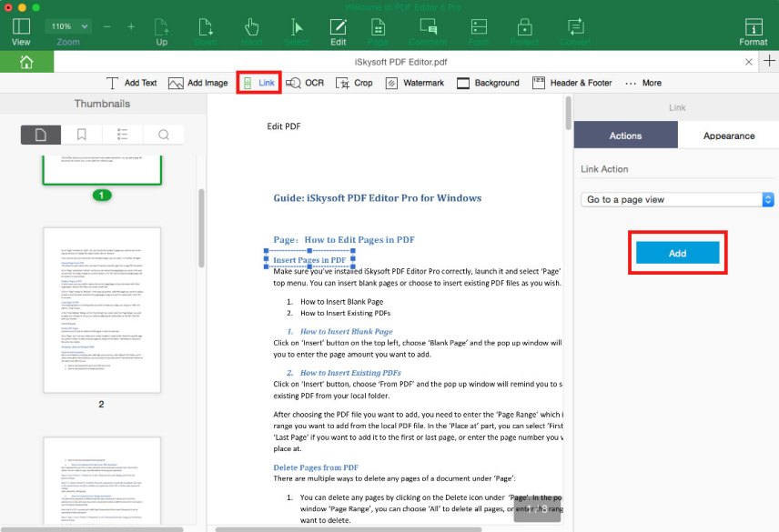
Task: Open the Page tools
Action: point(378,32)
